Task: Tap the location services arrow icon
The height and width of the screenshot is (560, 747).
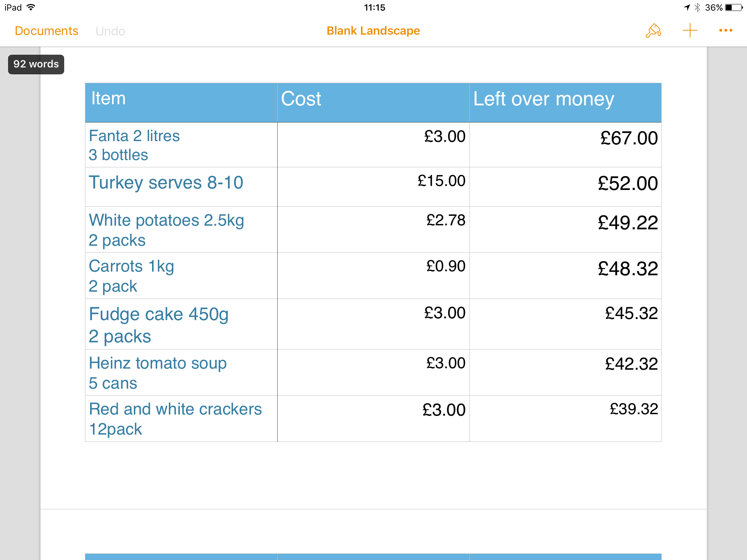Action: (x=687, y=8)
